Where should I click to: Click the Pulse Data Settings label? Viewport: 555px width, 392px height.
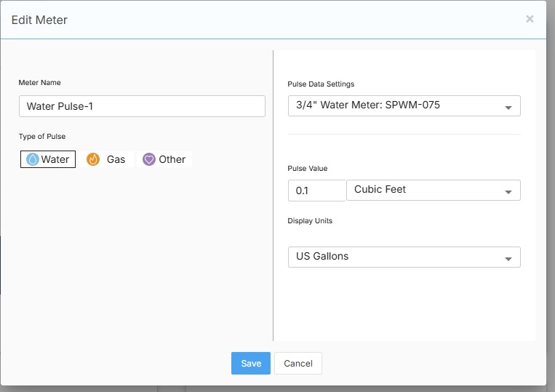click(321, 84)
